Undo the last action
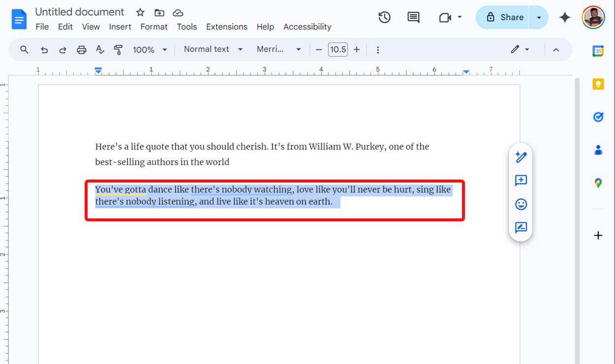The height and width of the screenshot is (364, 615). 44,49
